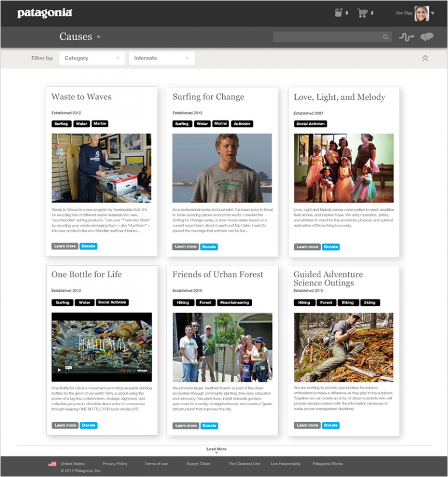
Task: Click the United States flag icon
Action: [52, 464]
